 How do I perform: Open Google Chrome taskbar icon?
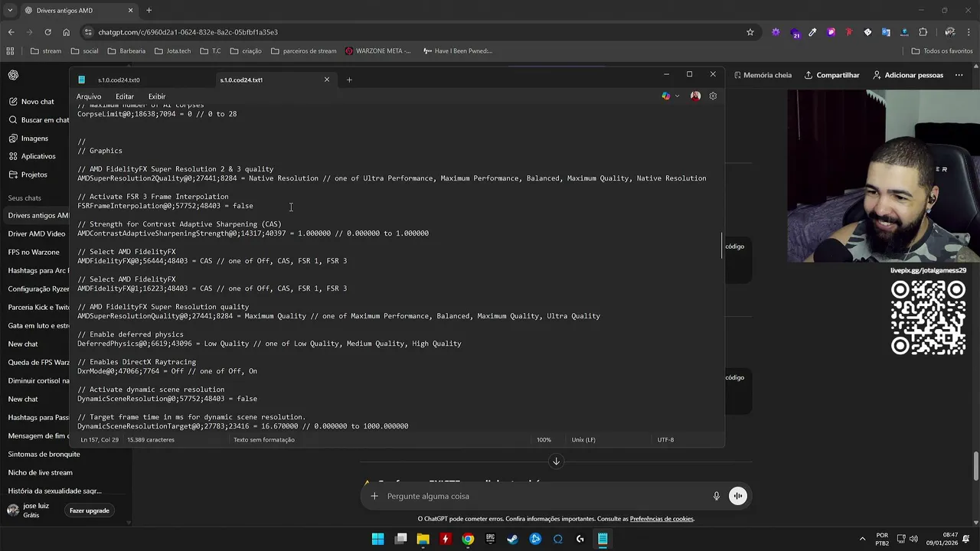[x=468, y=539]
